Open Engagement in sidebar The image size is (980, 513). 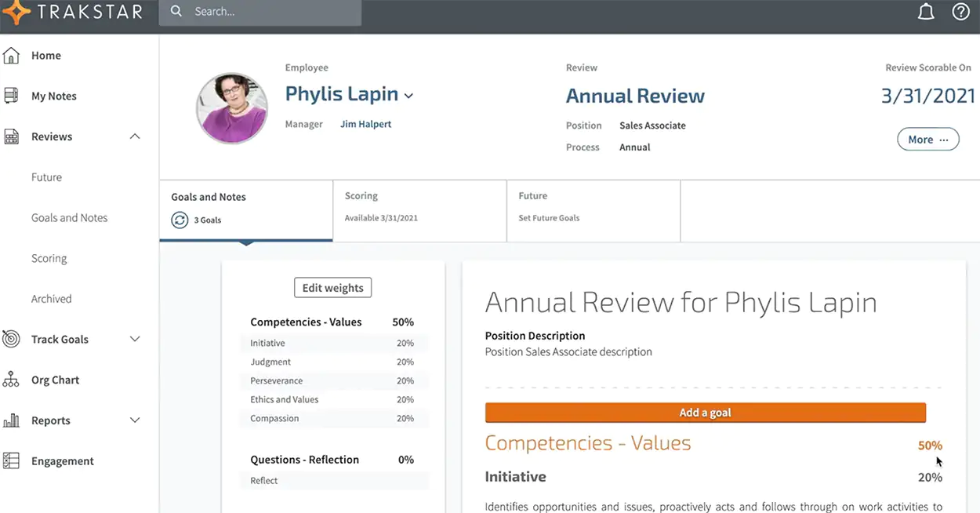click(63, 461)
